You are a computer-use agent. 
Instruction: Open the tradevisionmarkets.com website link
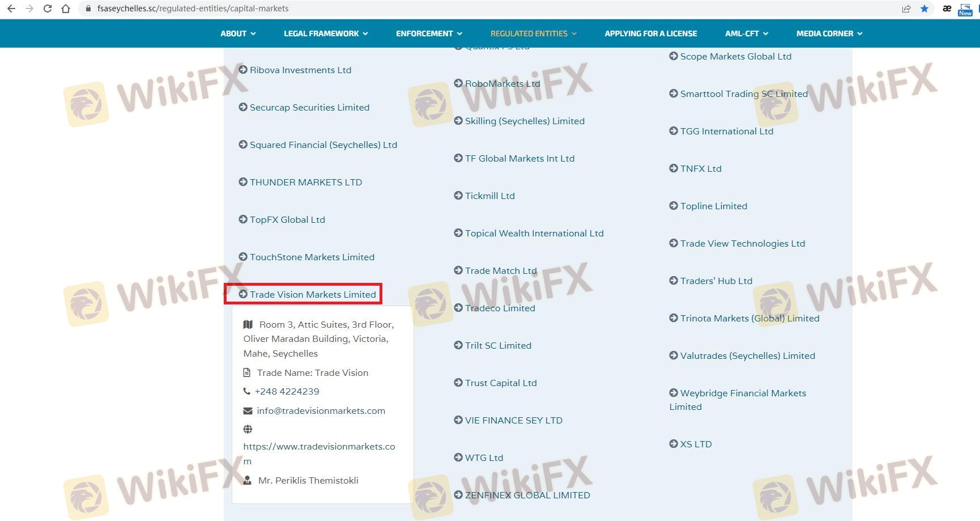click(x=319, y=447)
